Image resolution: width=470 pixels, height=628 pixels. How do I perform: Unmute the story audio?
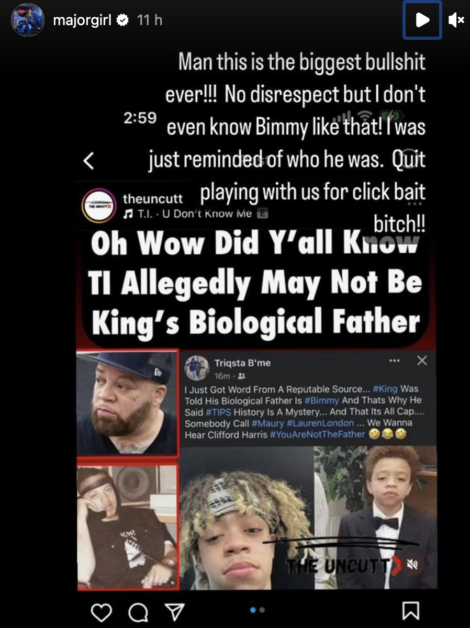pos(456,20)
